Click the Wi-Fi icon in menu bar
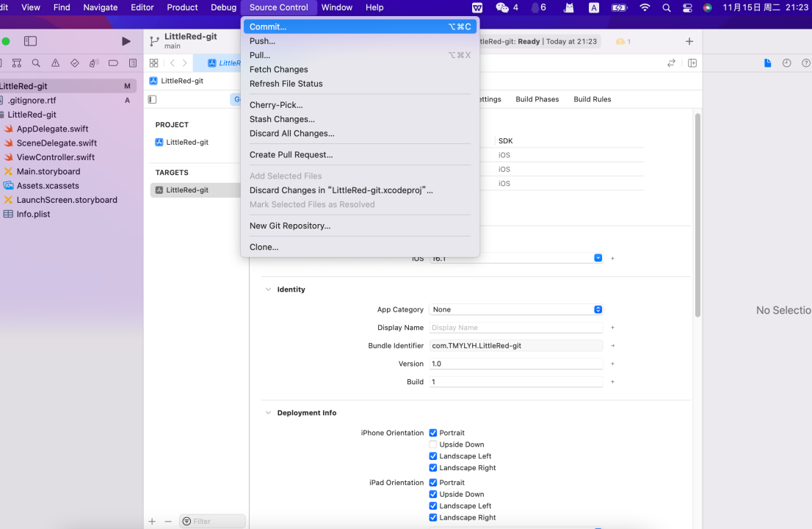The height and width of the screenshot is (529, 812). pyautogui.click(x=645, y=8)
